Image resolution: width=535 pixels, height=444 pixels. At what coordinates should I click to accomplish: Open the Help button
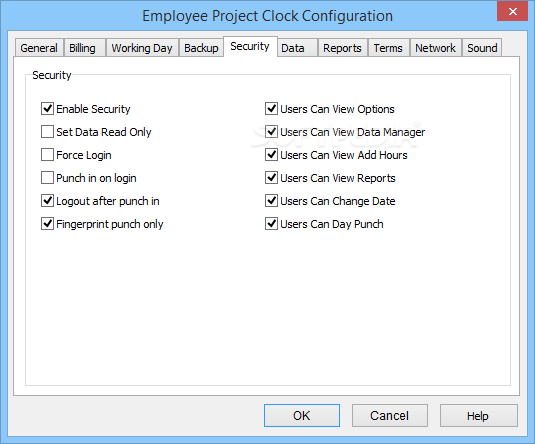478,416
